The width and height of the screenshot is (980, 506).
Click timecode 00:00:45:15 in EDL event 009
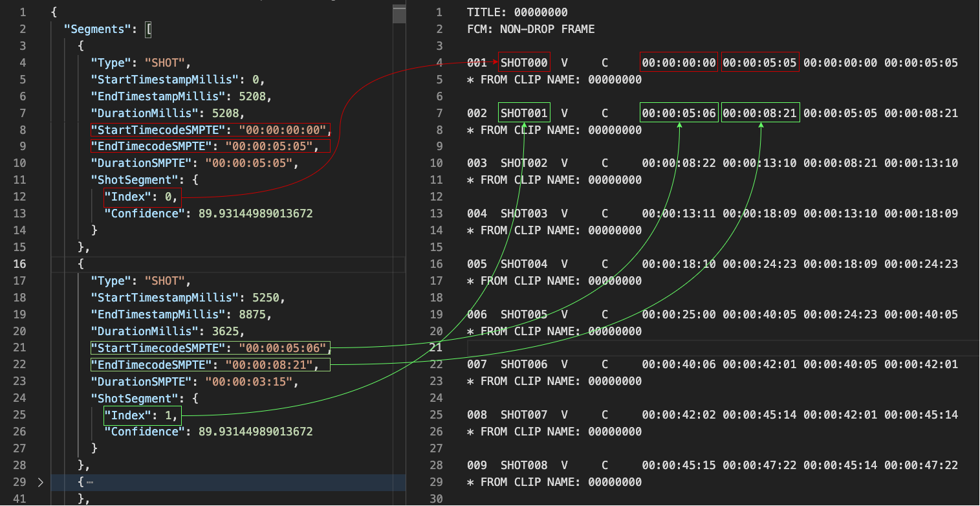pyautogui.click(x=679, y=465)
